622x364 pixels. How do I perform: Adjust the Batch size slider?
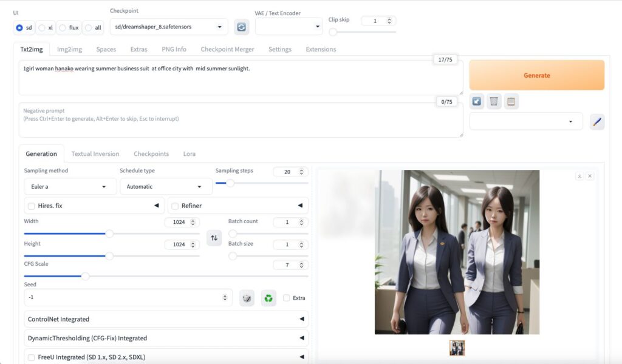pos(268,256)
